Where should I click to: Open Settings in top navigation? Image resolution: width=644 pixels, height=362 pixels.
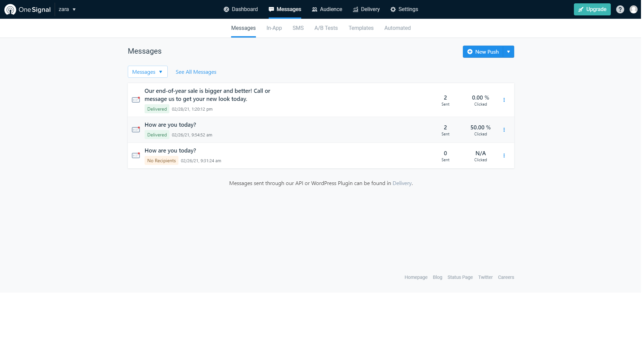coord(404,9)
